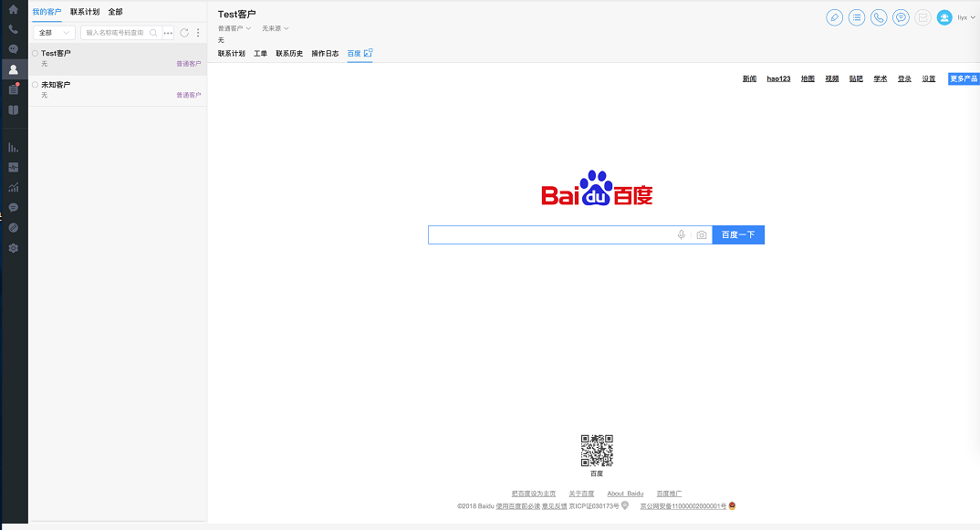Open the settings gear in sidebar
Image resolution: width=980 pixels, height=530 pixels.
13,248
